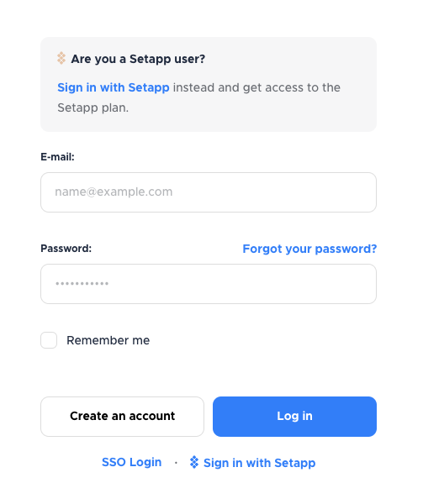
Task: Click the Setapp plan description text
Action: 198,97
